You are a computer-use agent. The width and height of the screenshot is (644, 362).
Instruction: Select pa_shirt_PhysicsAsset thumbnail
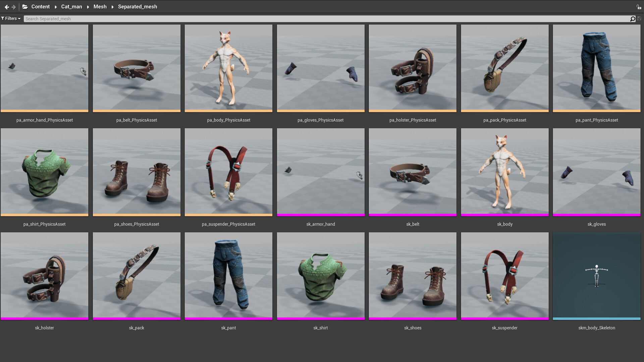[44, 172]
